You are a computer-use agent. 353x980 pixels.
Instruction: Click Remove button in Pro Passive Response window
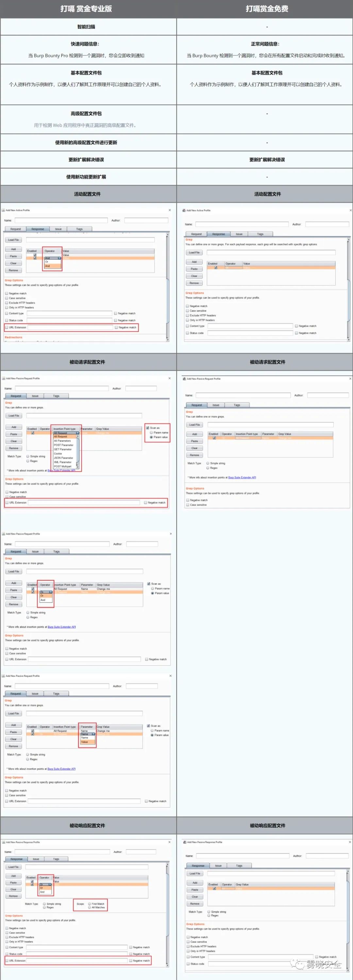[13, 896]
